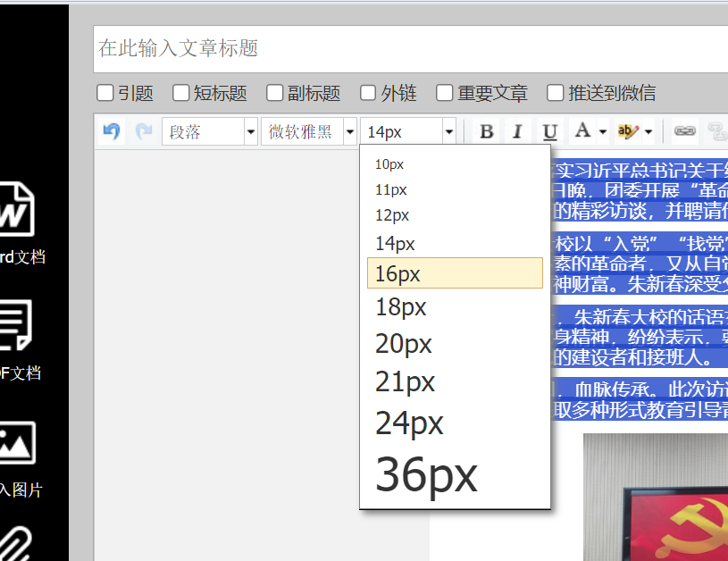This screenshot has width=728, height=561.
Task: Click the redo arrow icon
Action: point(144,131)
